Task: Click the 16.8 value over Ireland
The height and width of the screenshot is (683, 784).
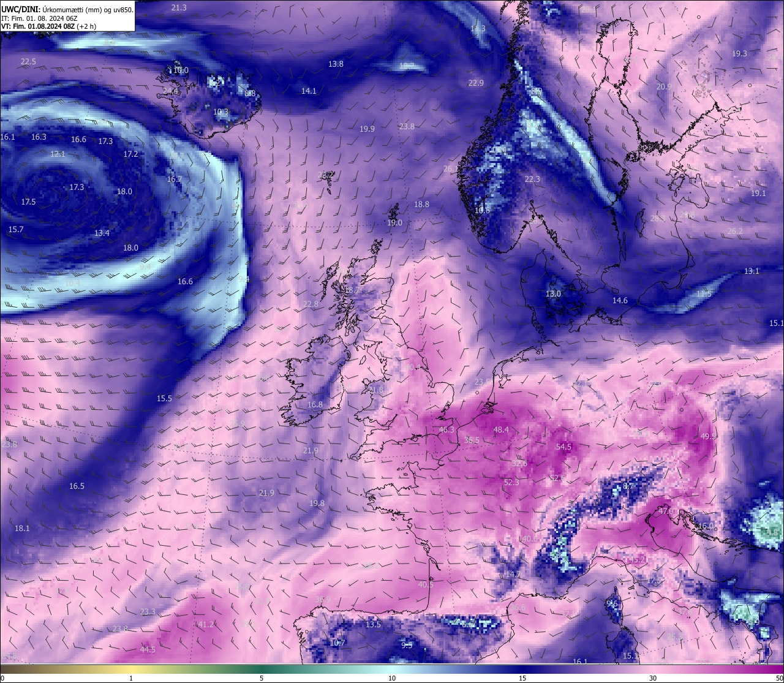Action: [315, 404]
